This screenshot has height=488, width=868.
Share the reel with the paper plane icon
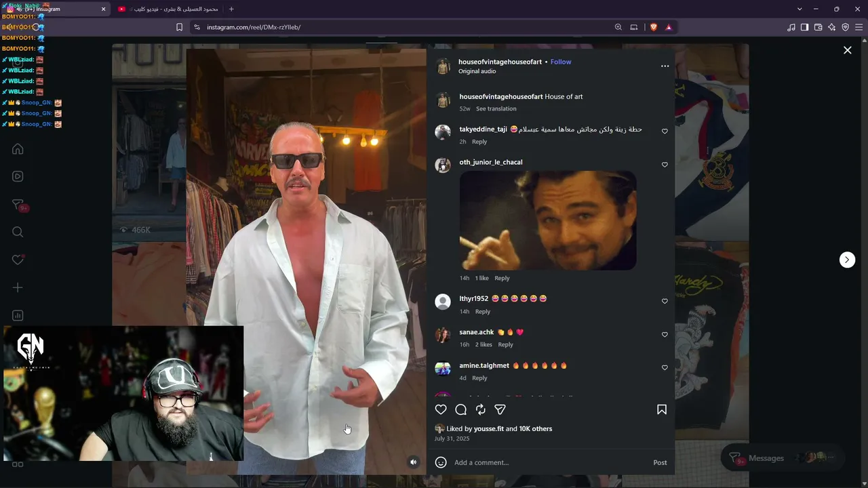[500, 409]
